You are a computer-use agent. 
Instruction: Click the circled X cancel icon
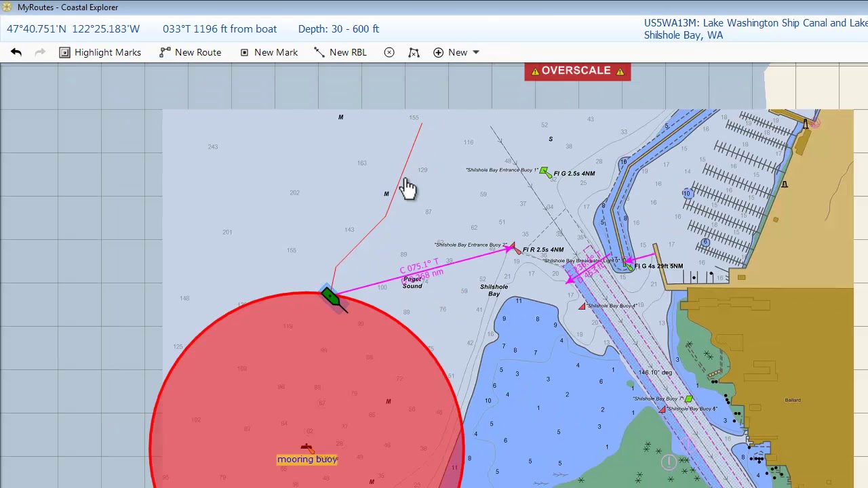pyautogui.click(x=389, y=52)
